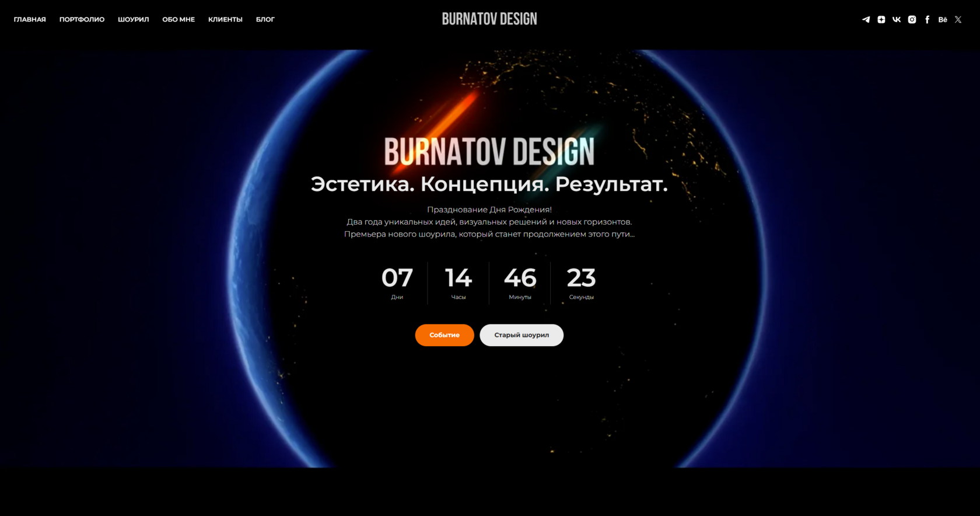980x516 pixels.
Task: Open the Yandex Zen (Dzen) icon link
Action: coord(881,19)
